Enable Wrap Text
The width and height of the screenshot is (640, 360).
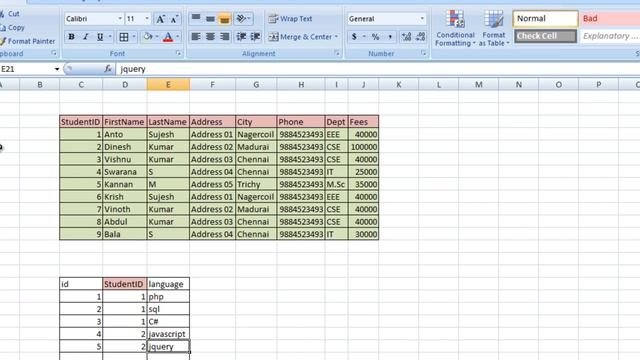[x=290, y=19]
